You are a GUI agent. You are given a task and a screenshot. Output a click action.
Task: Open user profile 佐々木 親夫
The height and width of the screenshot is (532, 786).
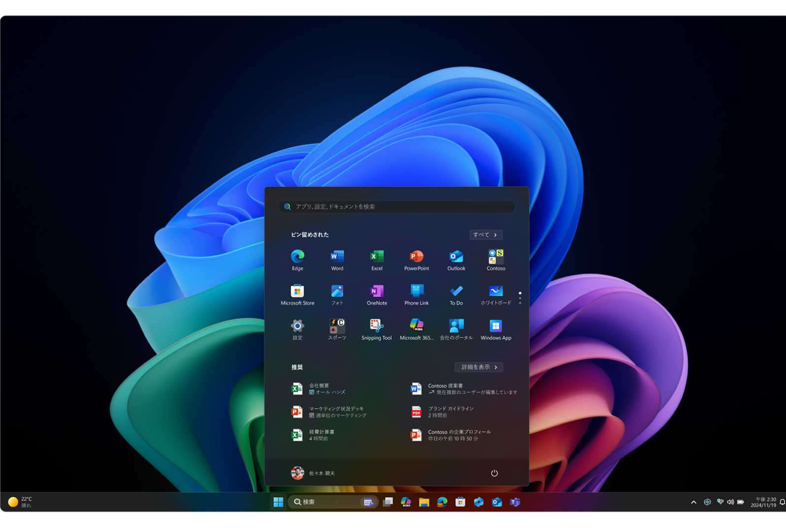(313, 473)
